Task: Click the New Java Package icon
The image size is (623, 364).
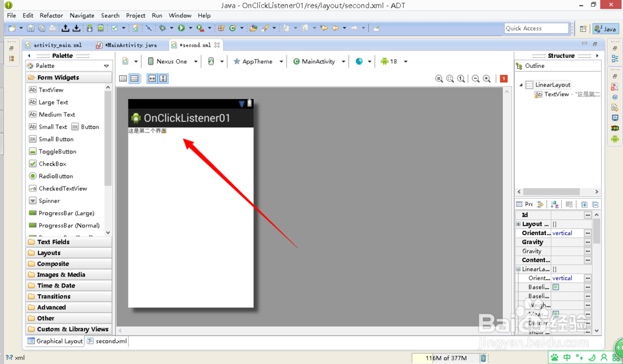Action: pyautogui.click(x=221, y=28)
